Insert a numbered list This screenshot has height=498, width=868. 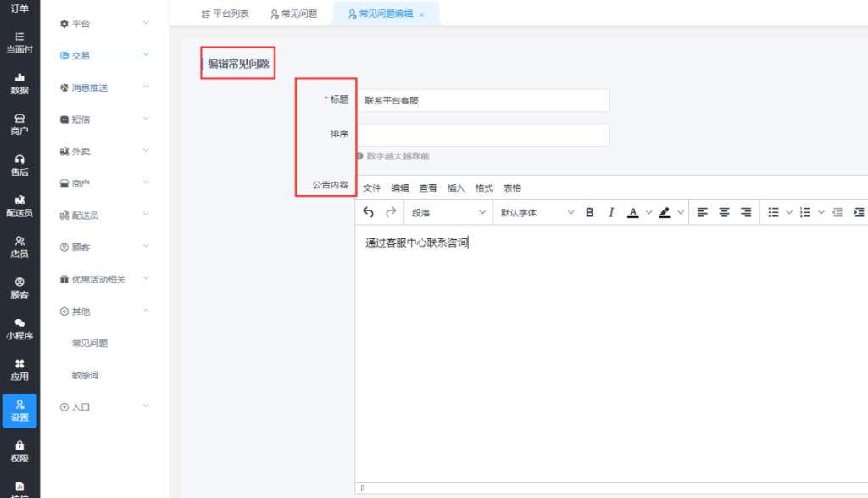[x=805, y=212]
